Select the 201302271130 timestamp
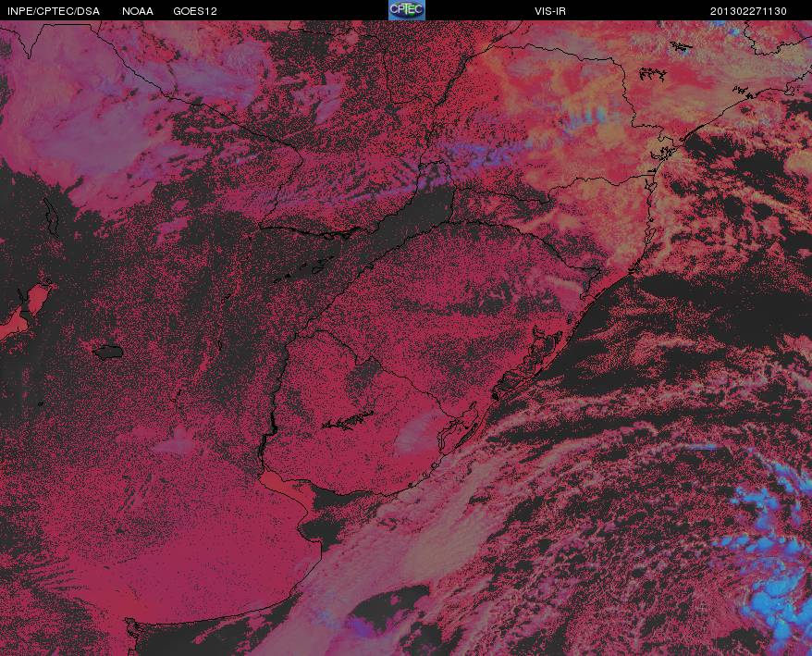812x656 pixels. point(748,11)
